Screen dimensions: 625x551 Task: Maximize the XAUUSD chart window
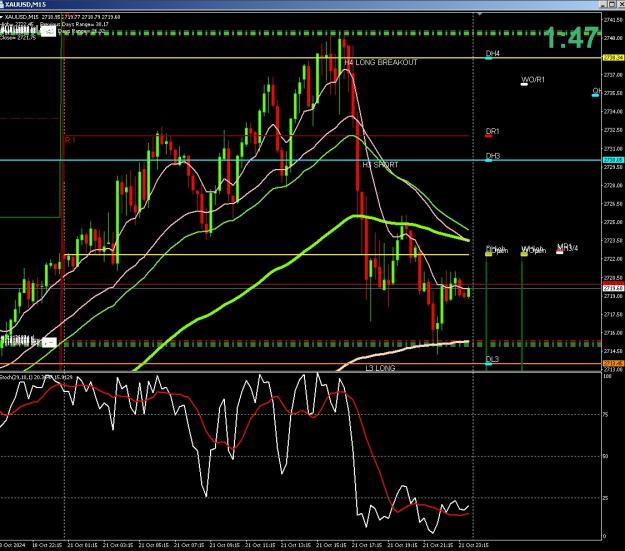click(x=613, y=4)
